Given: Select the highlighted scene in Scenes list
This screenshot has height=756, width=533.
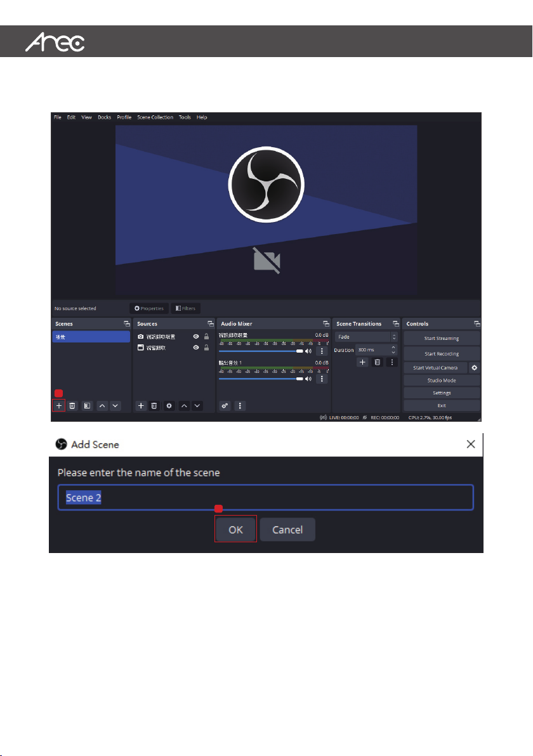Looking at the screenshot, I should click(x=91, y=337).
